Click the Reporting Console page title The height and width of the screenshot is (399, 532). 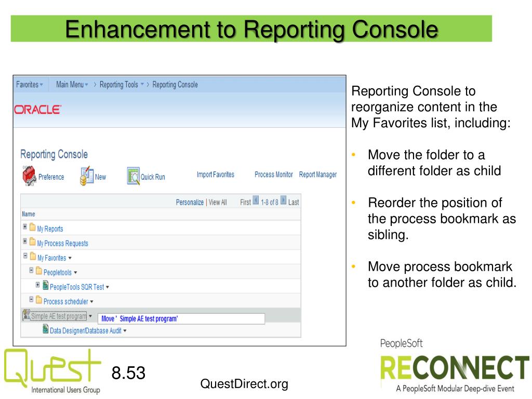coord(54,154)
